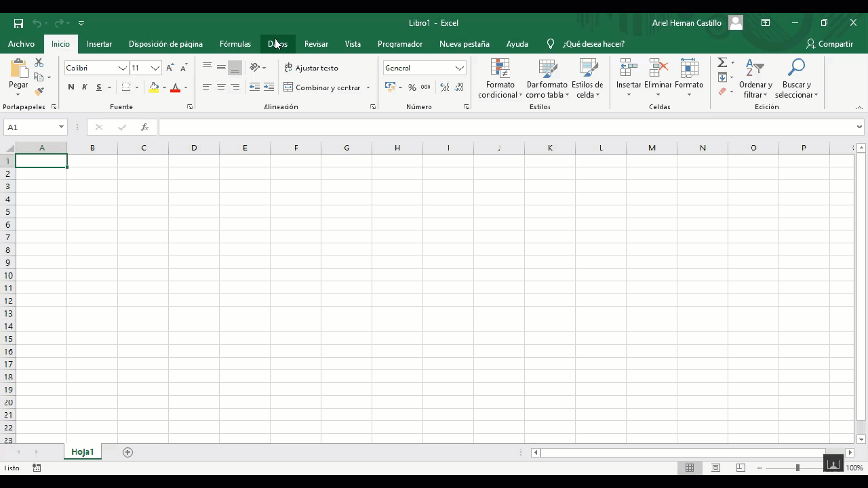
Task: Apply thousands separator (000) number style
Action: (x=425, y=87)
